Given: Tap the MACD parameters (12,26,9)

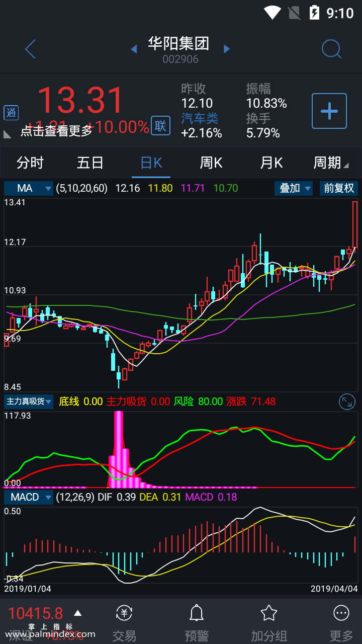Looking at the screenshot, I should [x=75, y=497].
